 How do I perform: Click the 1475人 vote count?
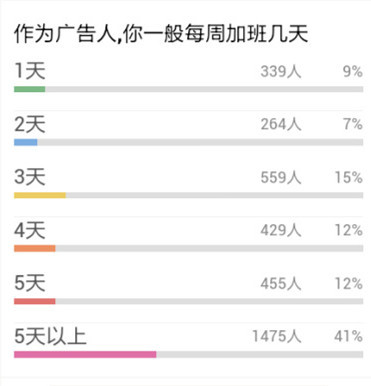click(x=277, y=336)
